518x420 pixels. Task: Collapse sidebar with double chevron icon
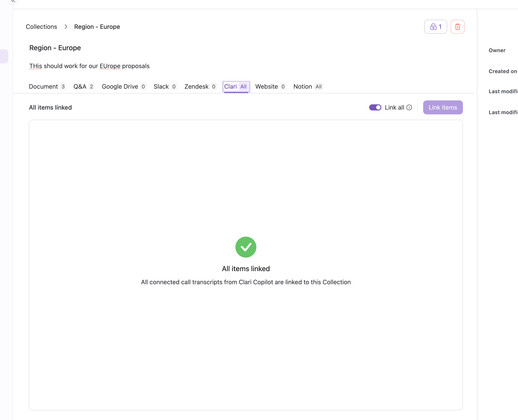[13, 1]
